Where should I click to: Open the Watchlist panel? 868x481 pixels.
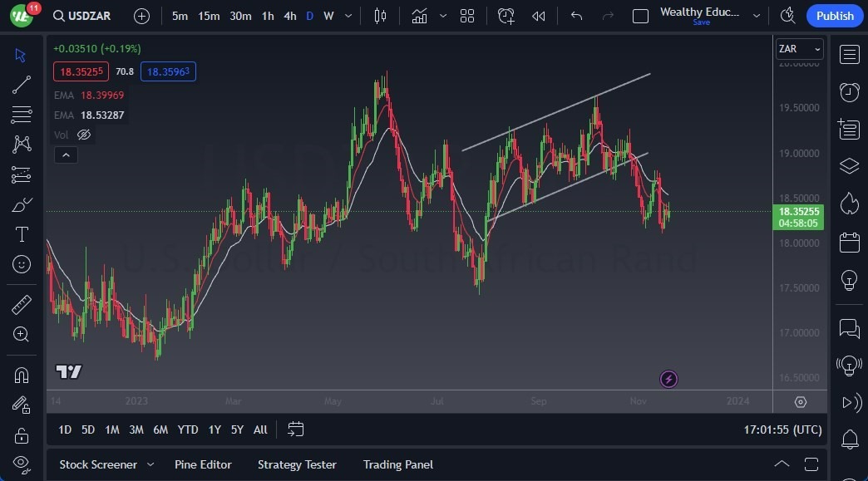point(849,54)
